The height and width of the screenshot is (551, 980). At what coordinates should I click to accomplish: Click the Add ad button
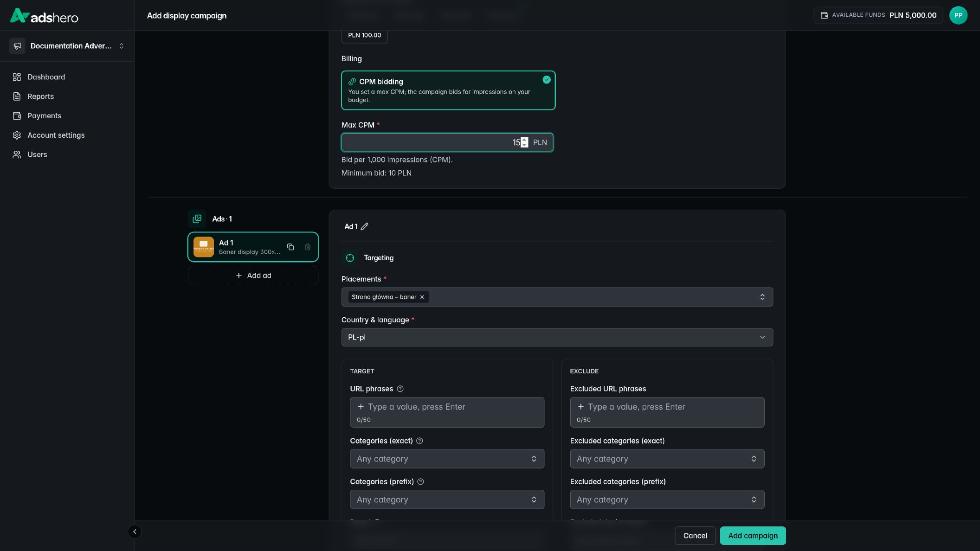(x=253, y=275)
